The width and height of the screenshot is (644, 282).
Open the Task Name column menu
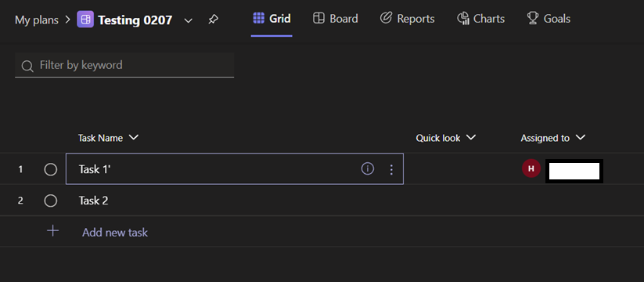134,137
